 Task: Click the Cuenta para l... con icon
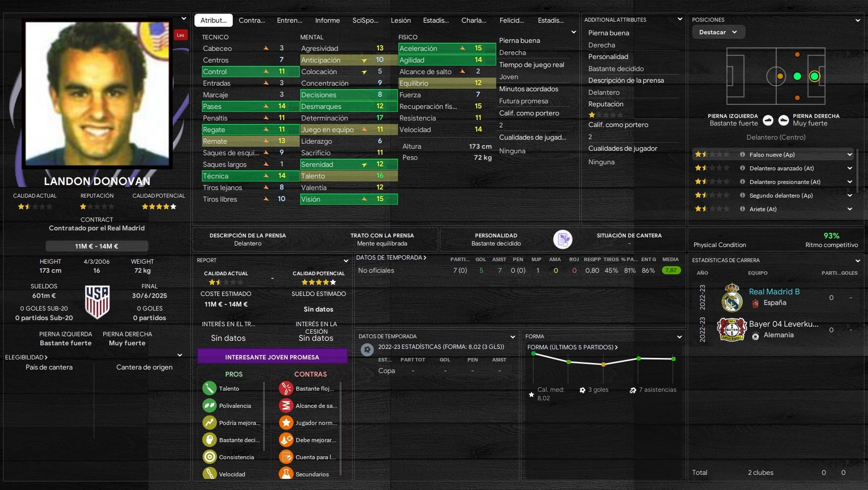(286, 457)
